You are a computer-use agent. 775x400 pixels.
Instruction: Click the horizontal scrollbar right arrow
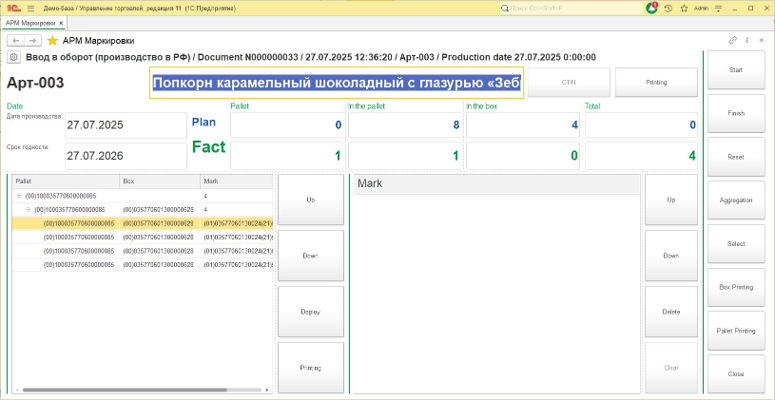pyautogui.click(x=267, y=390)
